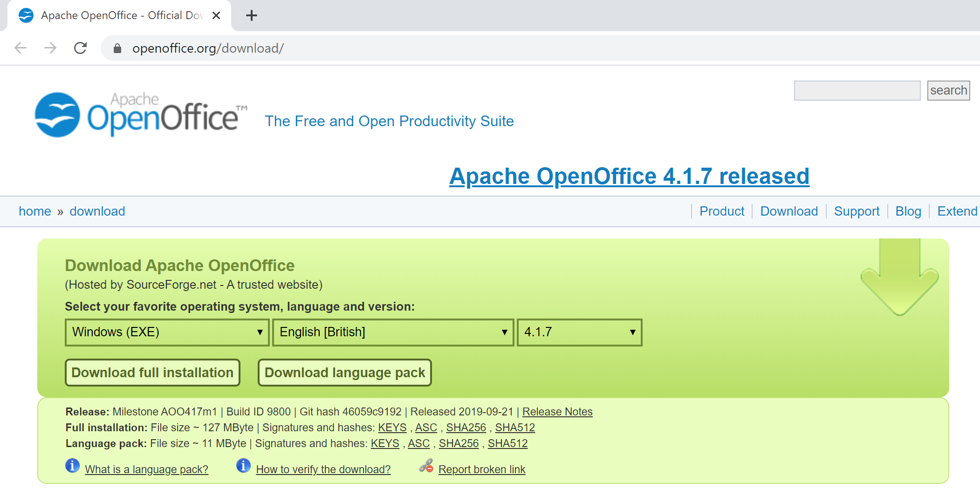The image size is (980, 489).
Task: Go to the Support navigation menu item
Action: click(x=857, y=211)
